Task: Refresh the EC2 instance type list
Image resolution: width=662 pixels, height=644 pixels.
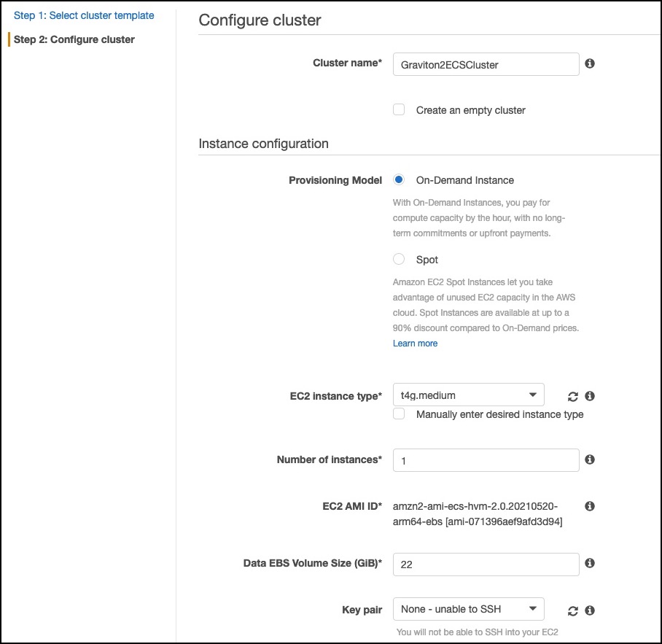Action: point(572,397)
